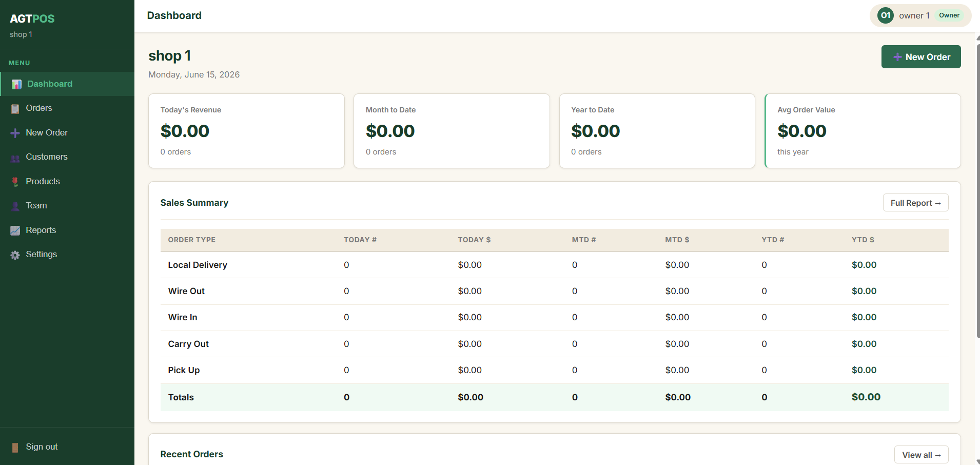Click the Totals YTD $ value
This screenshot has height=465, width=980.
(866, 397)
